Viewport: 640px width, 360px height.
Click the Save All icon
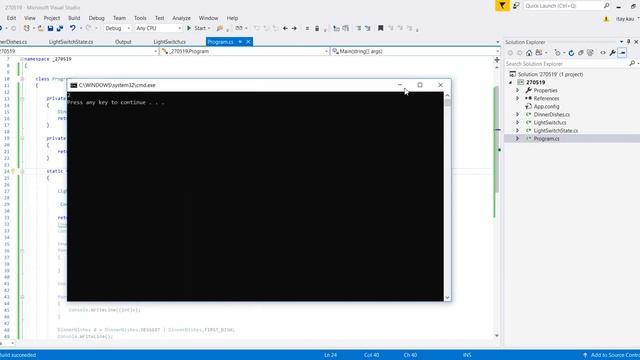pyautogui.click(x=60, y=28)
